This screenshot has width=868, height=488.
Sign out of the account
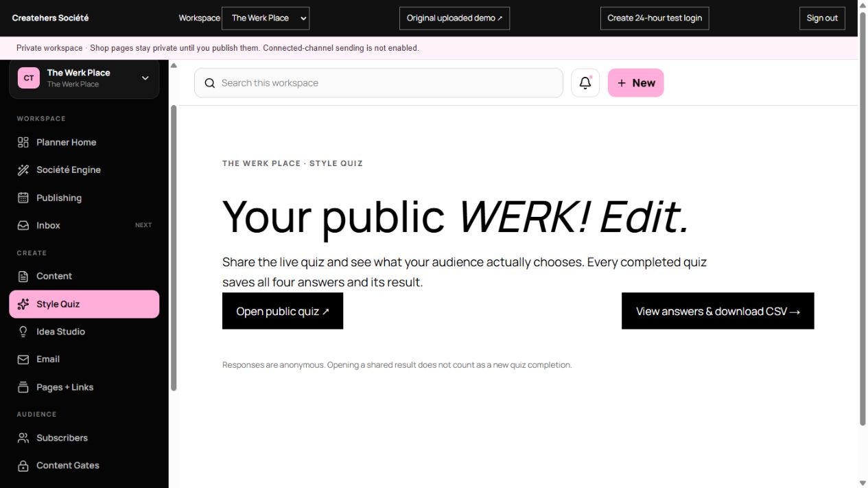822,18
